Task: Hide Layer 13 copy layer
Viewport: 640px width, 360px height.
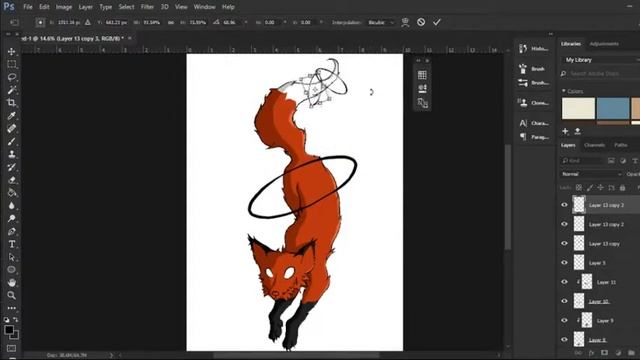Action: [564, 243]
